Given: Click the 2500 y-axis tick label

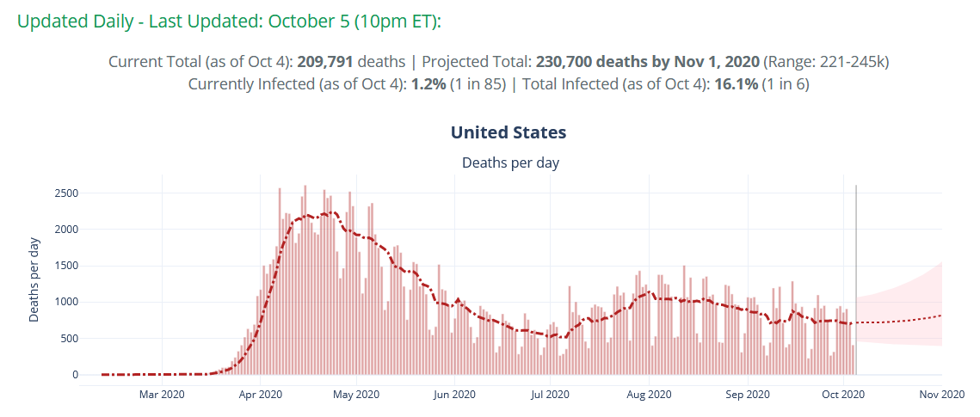Looking at the screenshot, I should (x=67, y=193).
